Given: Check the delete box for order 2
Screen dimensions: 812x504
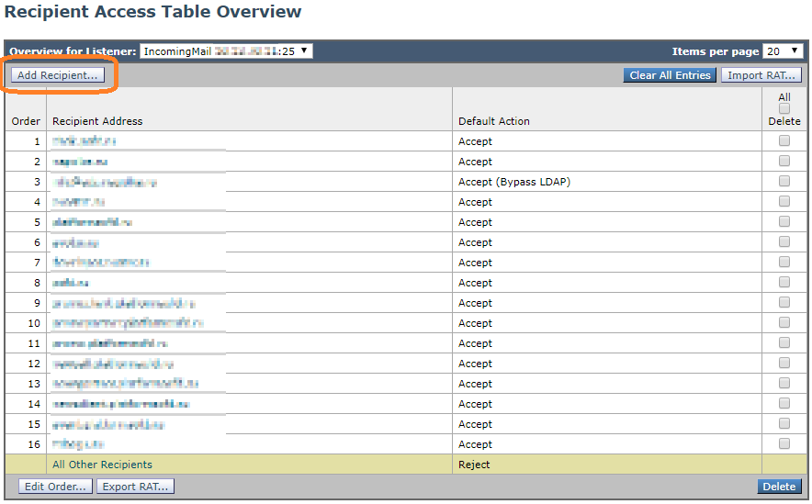Looking at the screenshot, I should 784,161.
